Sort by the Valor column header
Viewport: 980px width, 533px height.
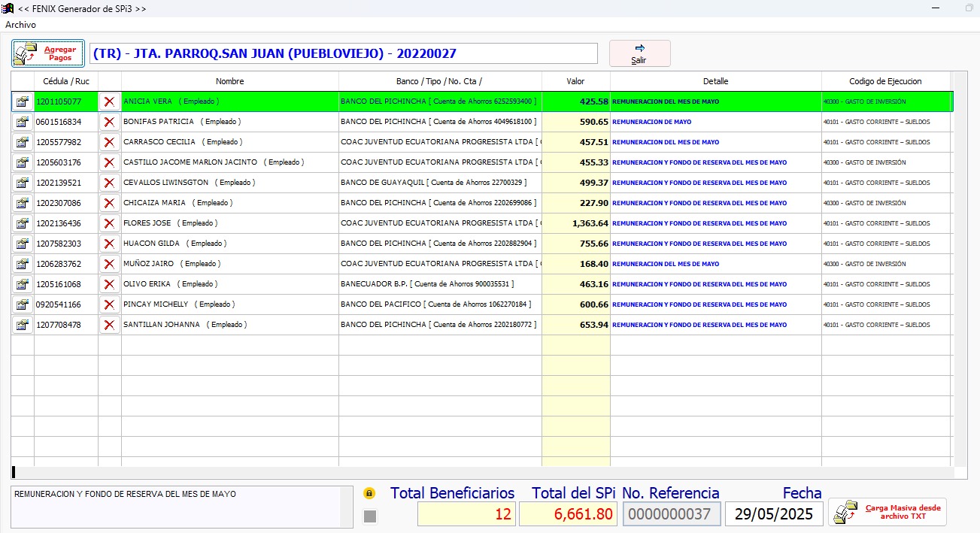(x=575, y=81)
